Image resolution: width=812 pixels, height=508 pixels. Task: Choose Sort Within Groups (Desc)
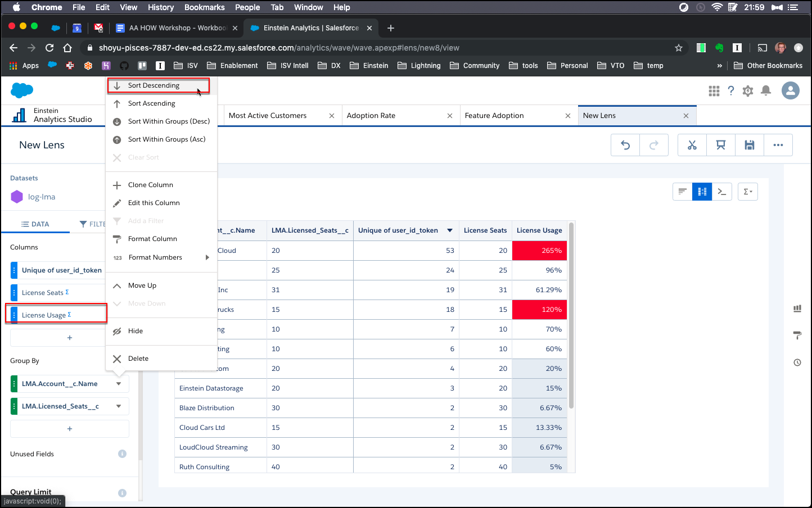161,121
